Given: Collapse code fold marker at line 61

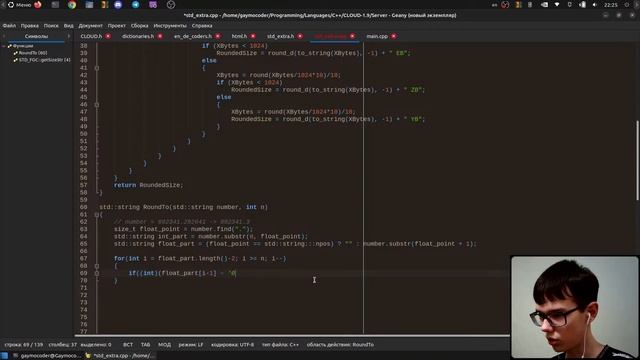Looking at the screenshot, I should click(97, 215).
